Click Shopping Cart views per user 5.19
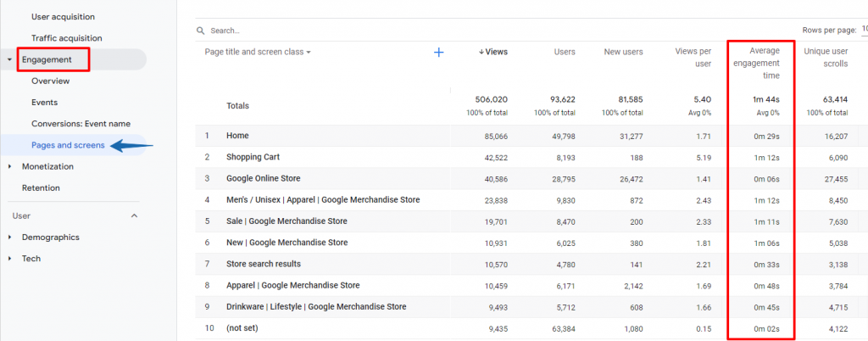 [704, 158]
